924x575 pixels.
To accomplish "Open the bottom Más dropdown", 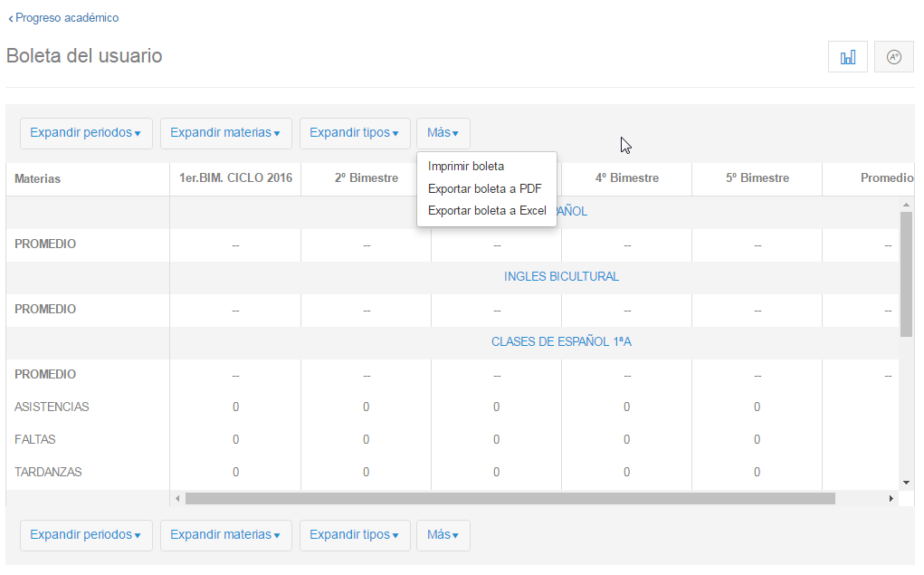I will [443, 535].
